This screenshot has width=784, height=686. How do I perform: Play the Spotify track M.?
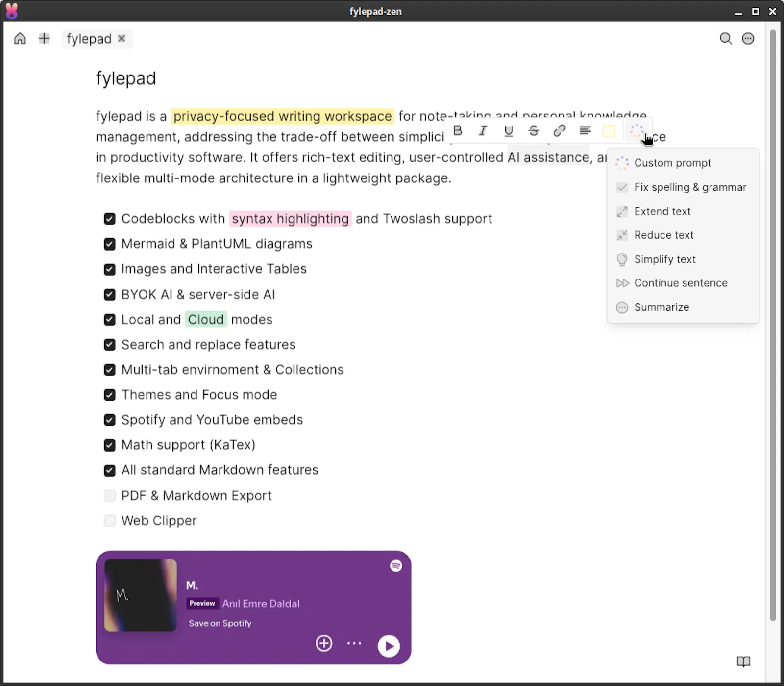tap(389, 646)
